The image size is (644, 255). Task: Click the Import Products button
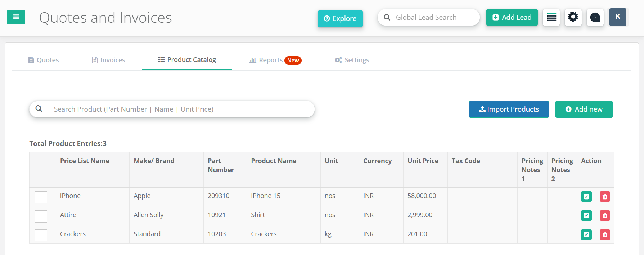coord(509,109)
